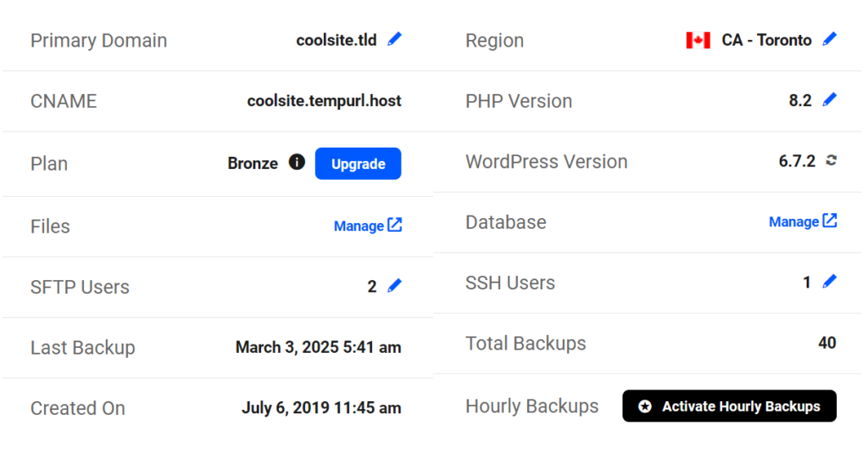Click the Created On label
This screenshot has width=868, height=459.
(78, 408)
